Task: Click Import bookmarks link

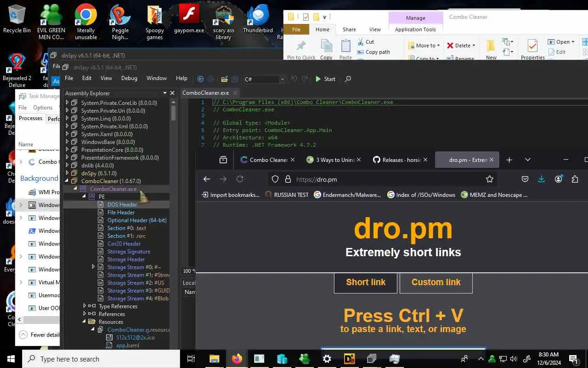Action: 231,195
